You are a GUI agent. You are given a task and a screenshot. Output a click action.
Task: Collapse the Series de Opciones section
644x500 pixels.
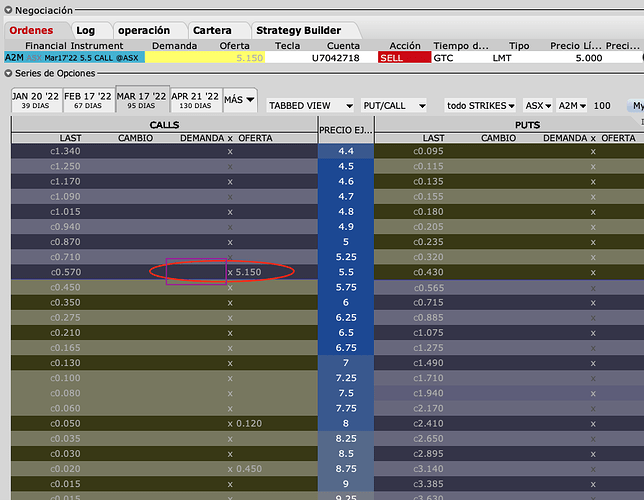8,74
